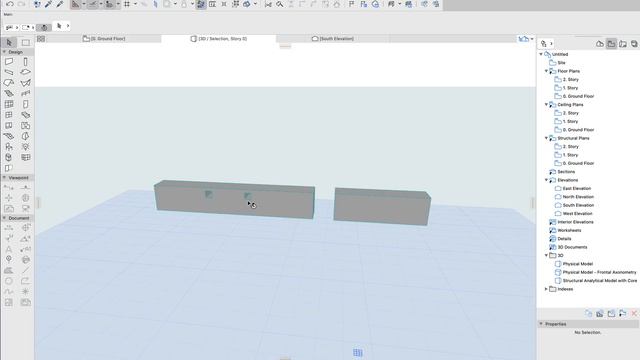Select the Slab tool
The height and width of the screenshot is (360, 640).
click(x=25, y=72)
